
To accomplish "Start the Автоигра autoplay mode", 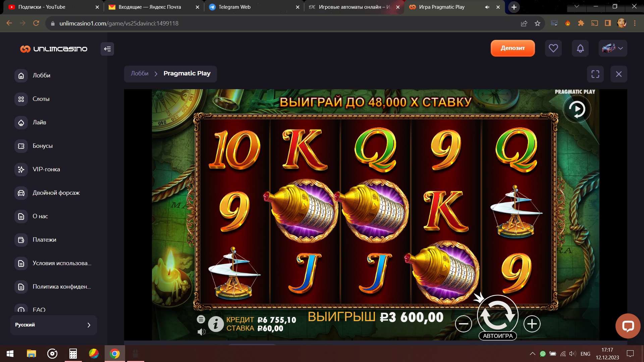I will [498, 336].
